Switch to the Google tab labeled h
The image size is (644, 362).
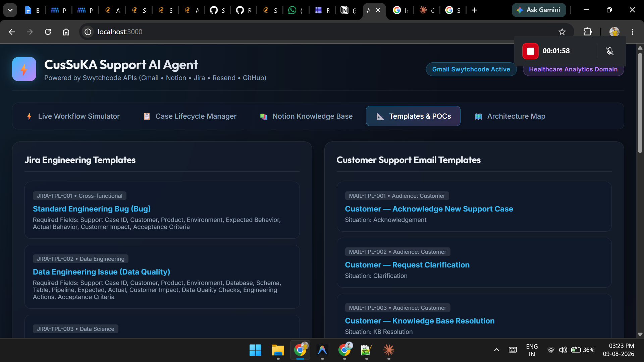pos(400,10)
